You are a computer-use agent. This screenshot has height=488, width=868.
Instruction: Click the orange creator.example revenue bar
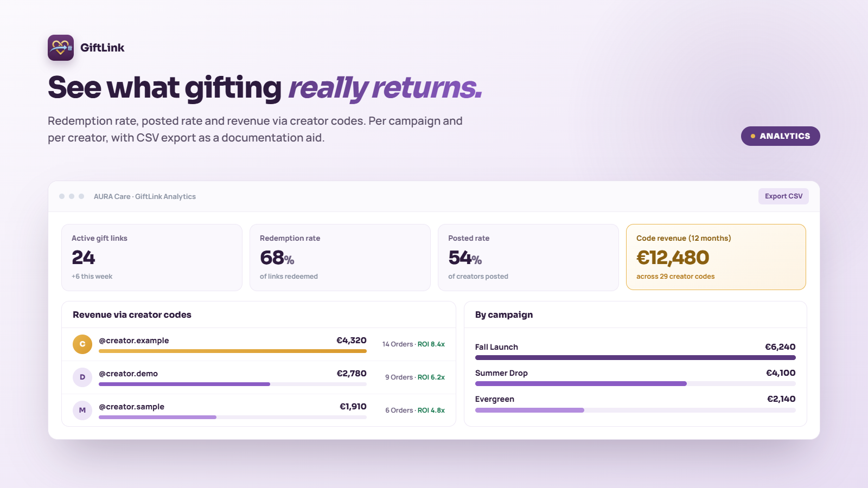[233, 351]
